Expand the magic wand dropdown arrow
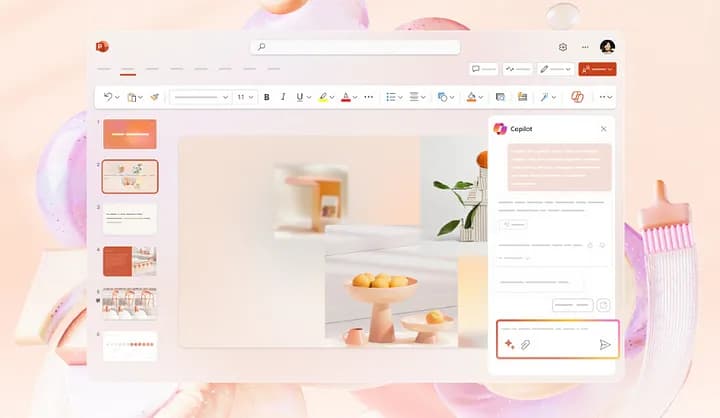 [x=554, y=97]
